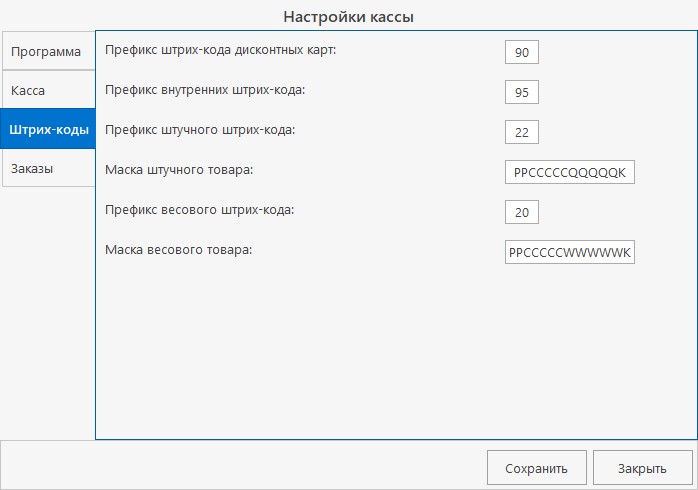Click the empty area below the mask fields

[395, 350]
